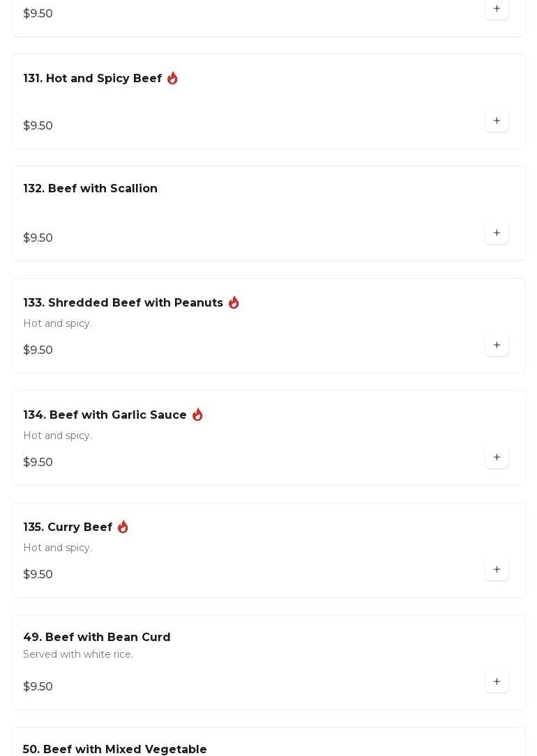Viewport: 537px width, 756px height.
Task: Click the spicy flame icon on Curry Beef
Action: (123, 527)
